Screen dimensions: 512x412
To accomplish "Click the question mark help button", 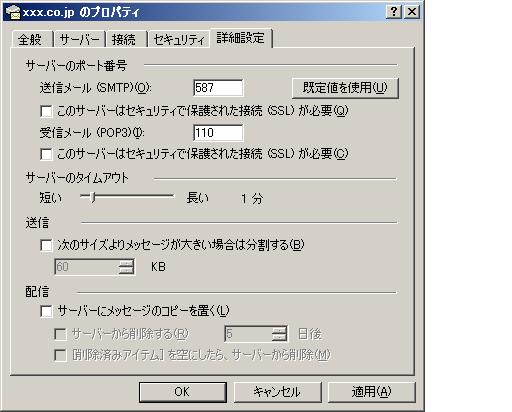I will tap(394, 12).
